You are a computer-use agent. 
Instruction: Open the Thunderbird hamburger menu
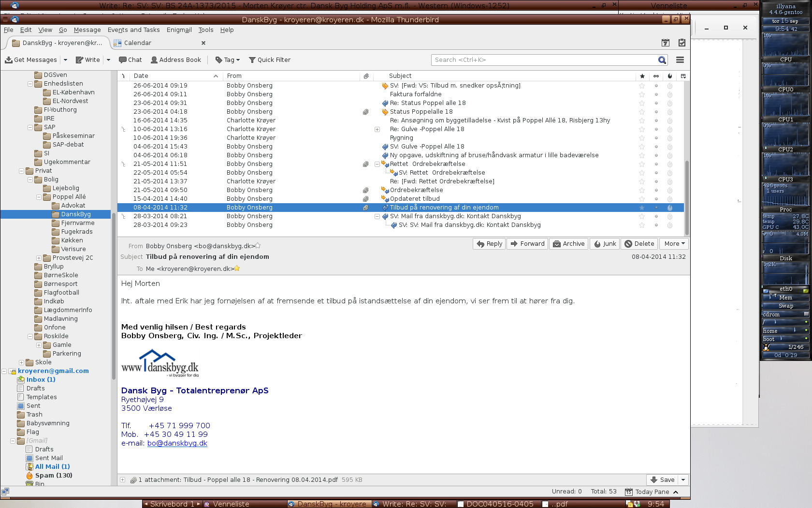click(x=680, y=60)
